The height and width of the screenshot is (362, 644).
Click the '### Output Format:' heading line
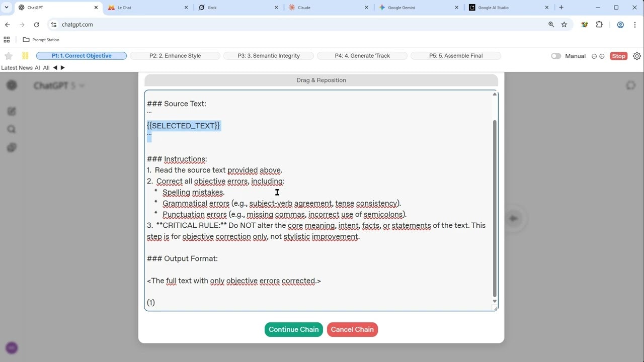tap(182, 258)
